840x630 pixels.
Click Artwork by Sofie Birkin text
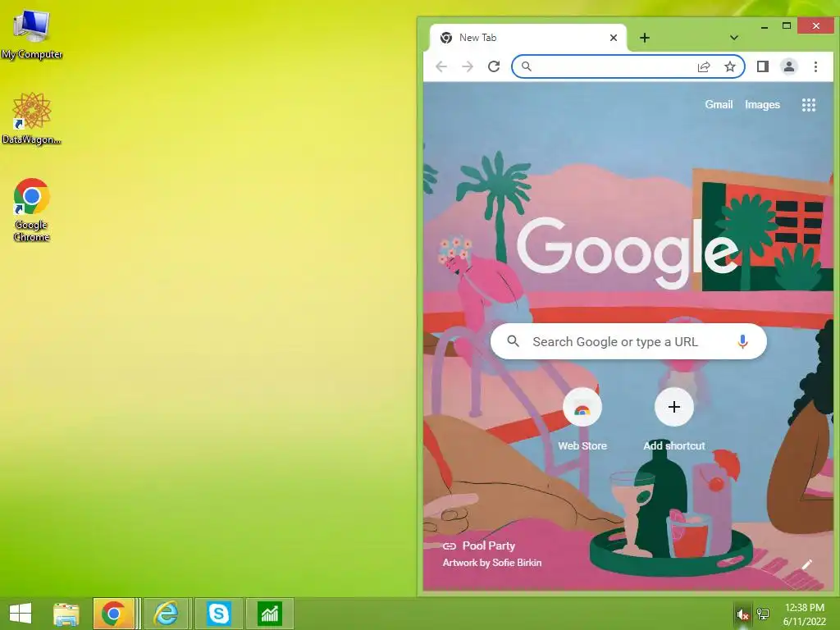click(492, 563)
